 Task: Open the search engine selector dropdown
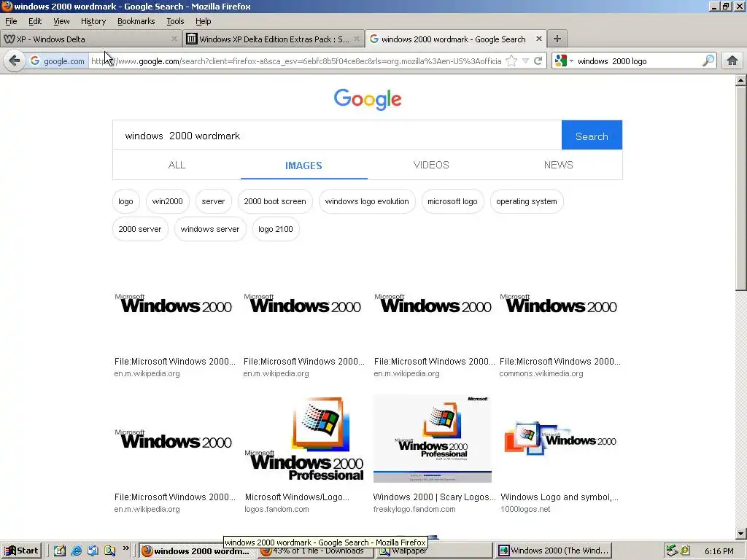pyautogui.click(x=565, y=61)
